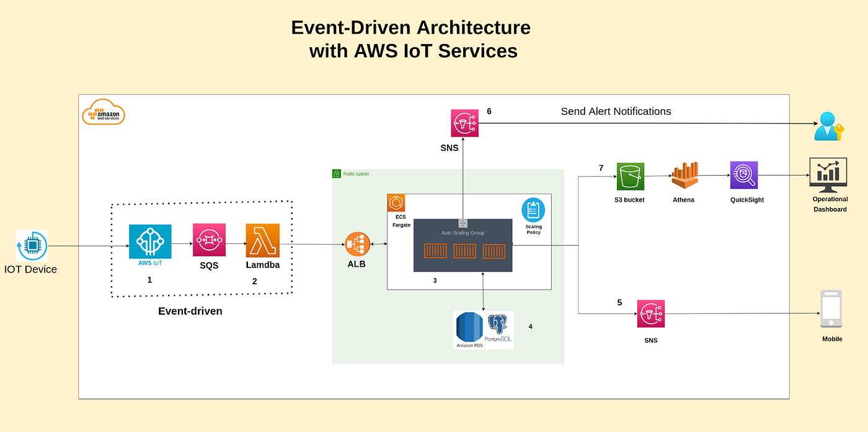
Task: Click the ECS Fargate icon
Action: [x=397, y=202]
